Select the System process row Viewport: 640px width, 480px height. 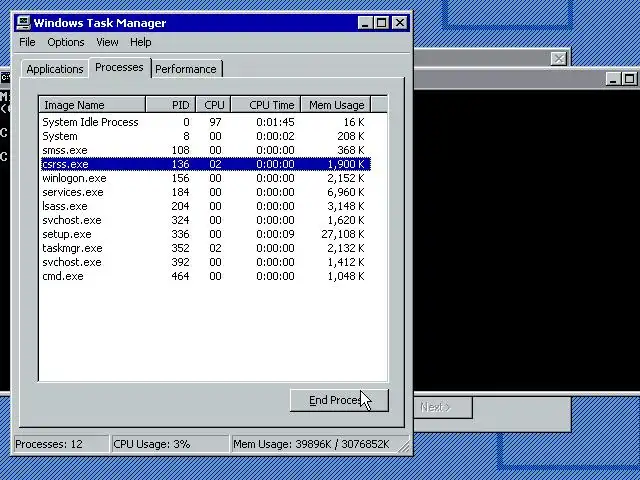click(206, 136)
